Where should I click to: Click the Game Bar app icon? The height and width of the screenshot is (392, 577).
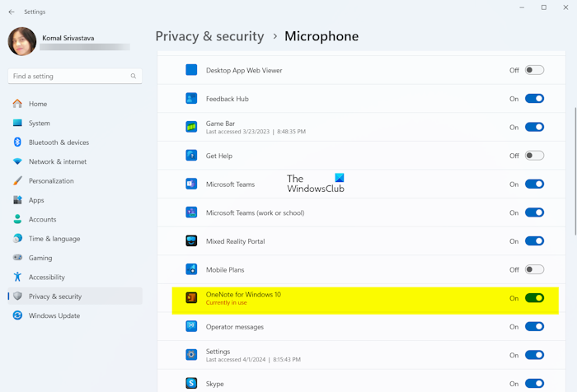pos(191,127)
